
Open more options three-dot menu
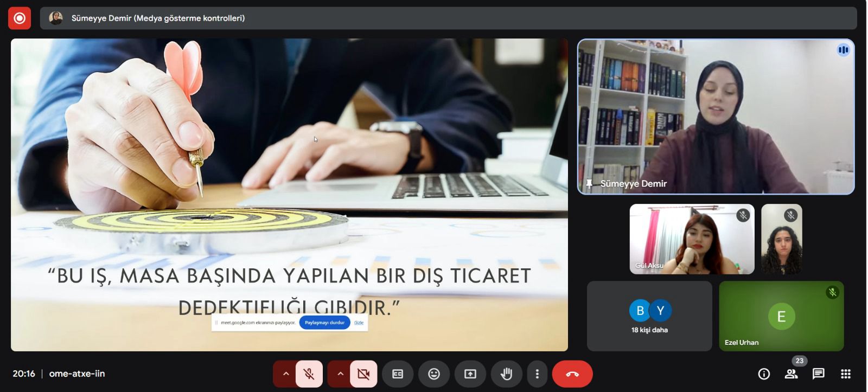point(537,374)
